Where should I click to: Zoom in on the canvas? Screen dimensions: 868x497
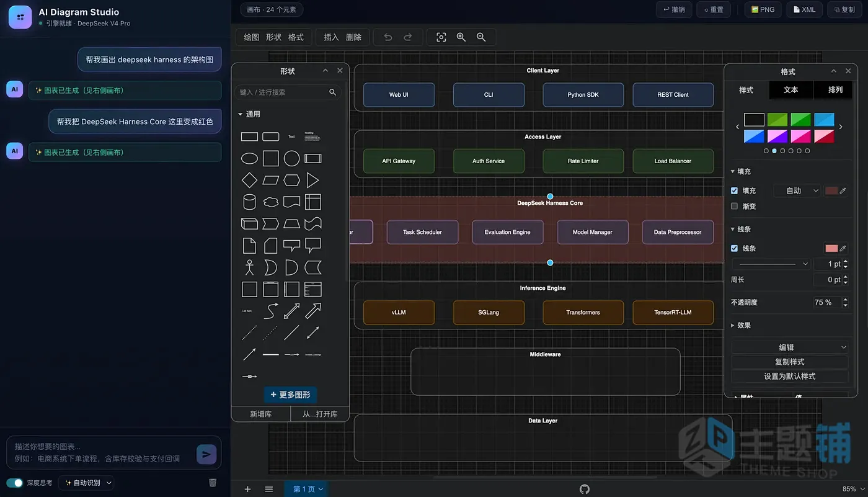click(461, 37)
